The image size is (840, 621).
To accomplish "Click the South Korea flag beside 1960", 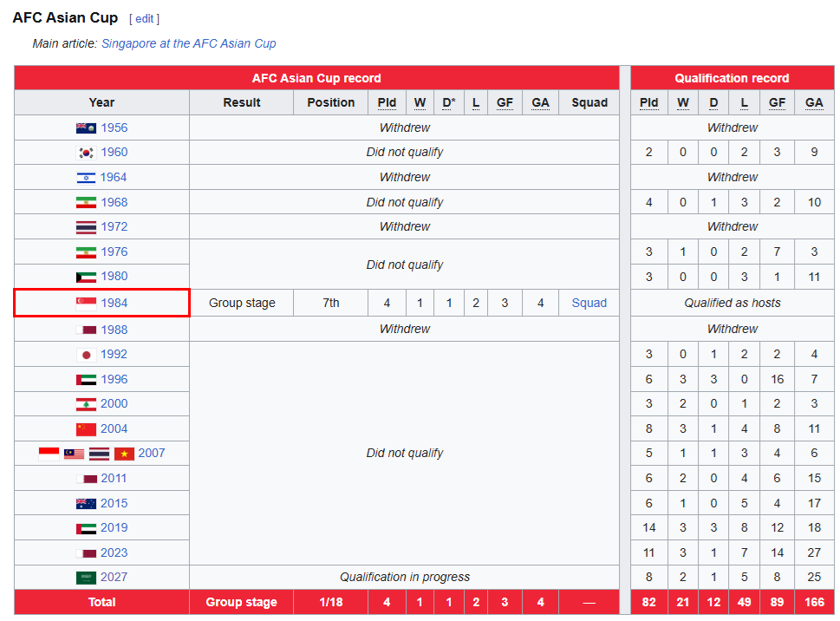I will point(86,153).
